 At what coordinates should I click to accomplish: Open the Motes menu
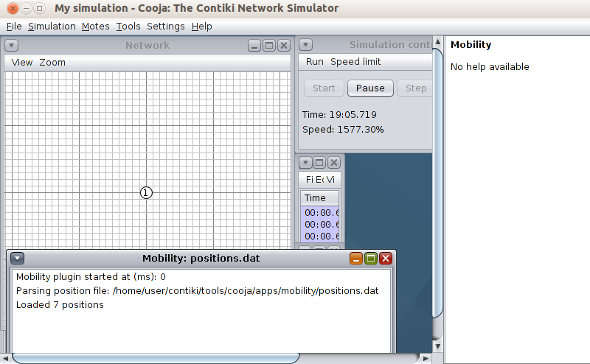(x=95, y=27)
